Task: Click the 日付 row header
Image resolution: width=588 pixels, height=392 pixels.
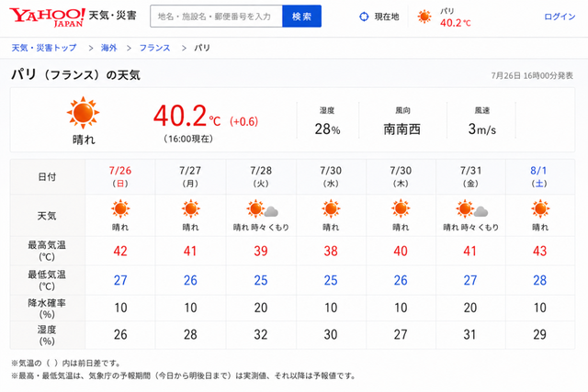Action: point(47,177)
